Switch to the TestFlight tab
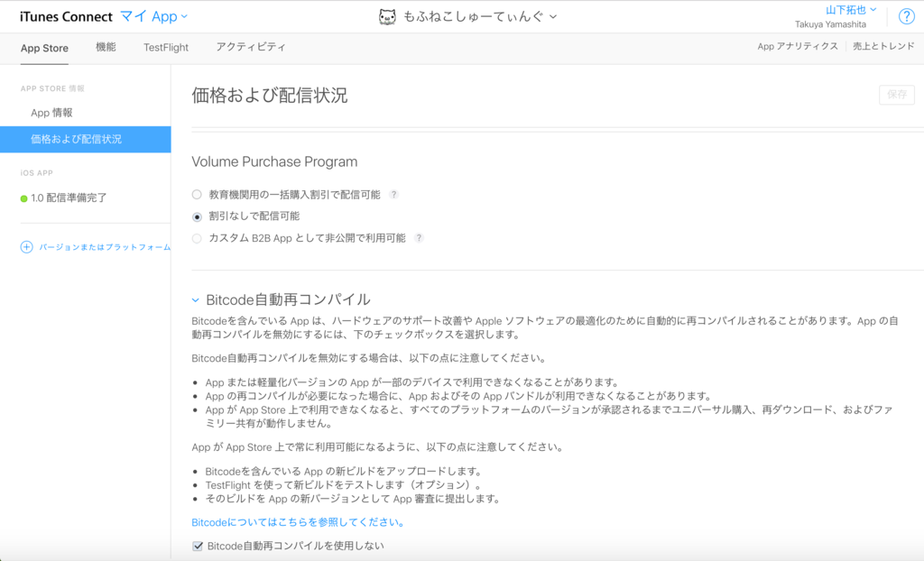The height and width of the screenshot is (561, 924). click(x=166, y=47)
